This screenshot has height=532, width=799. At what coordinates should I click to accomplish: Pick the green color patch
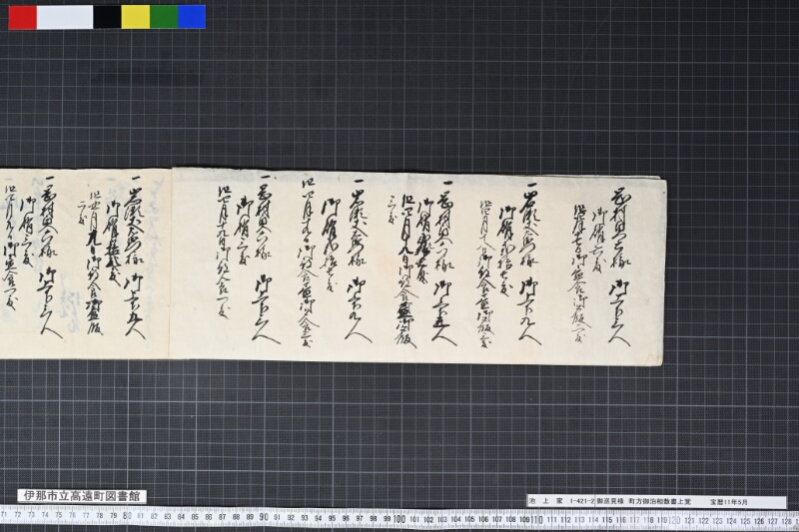pos(164,17)
